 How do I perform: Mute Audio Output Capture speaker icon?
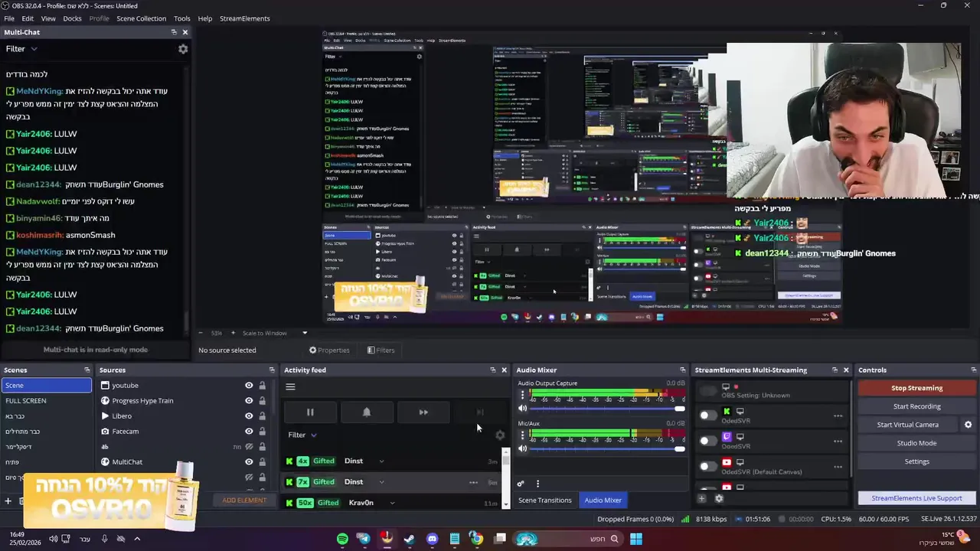tap(523, 409)
